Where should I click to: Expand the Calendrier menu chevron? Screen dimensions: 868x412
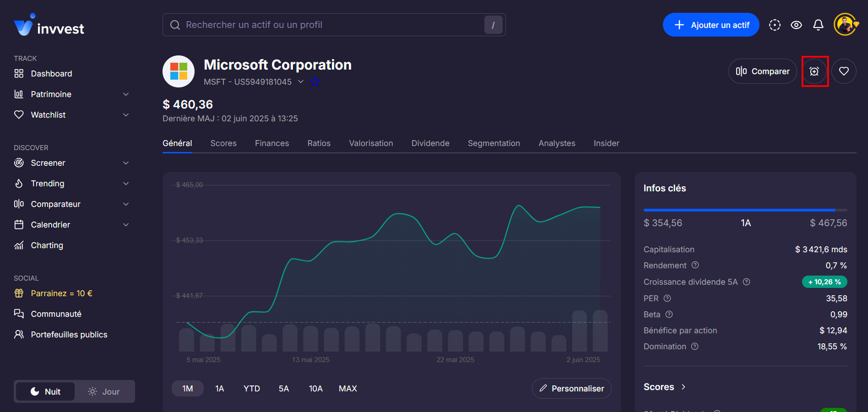click(126, 225)
